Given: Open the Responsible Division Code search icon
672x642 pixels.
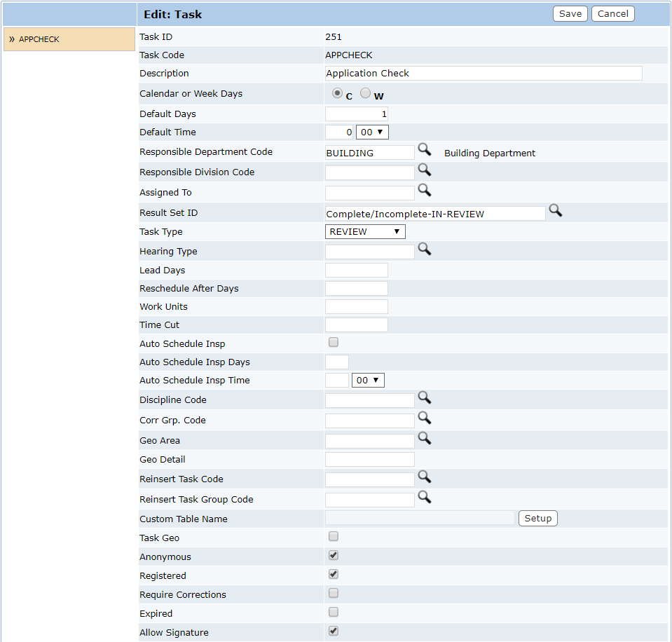Looking at the screenshot, I should tap(424, 170).
